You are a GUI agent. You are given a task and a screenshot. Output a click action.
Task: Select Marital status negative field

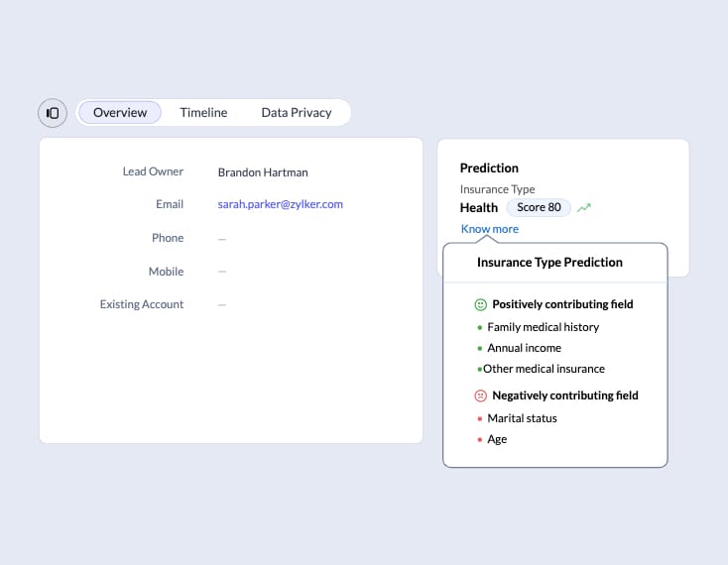tap(522, 418)
